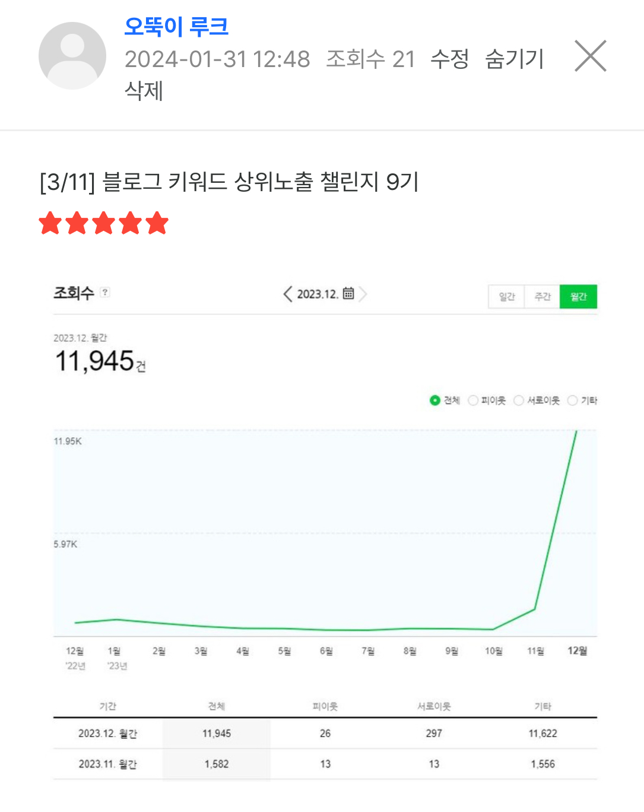Select the 전체 radio button
This screenshot has width=644, height=812.
pyautogui.click(x=435, y=400)
